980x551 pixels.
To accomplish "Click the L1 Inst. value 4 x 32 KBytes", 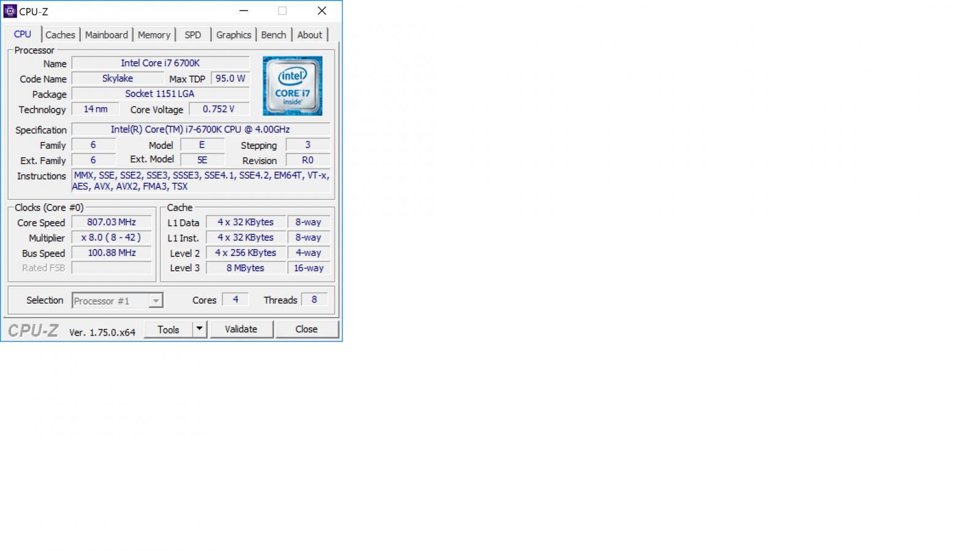I will pos(246,238).
